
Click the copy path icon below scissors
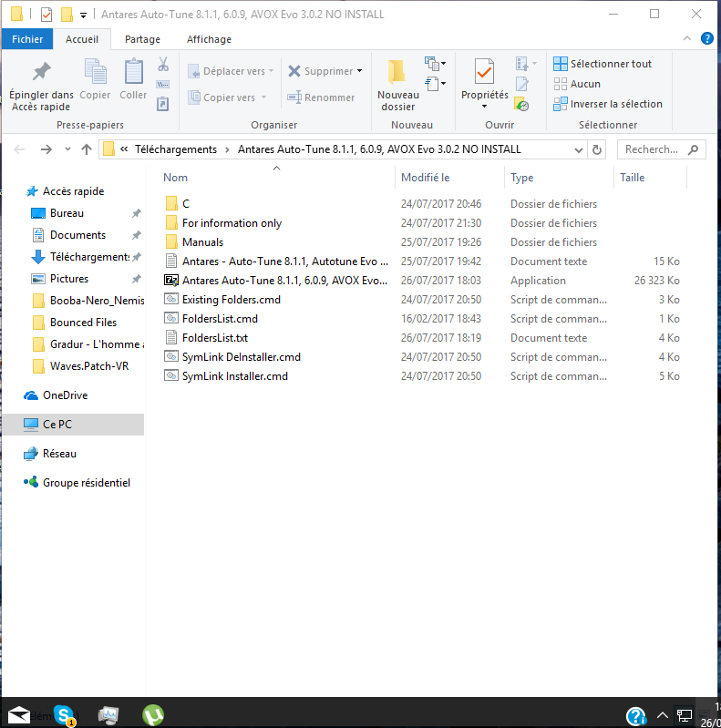point(162,84)
